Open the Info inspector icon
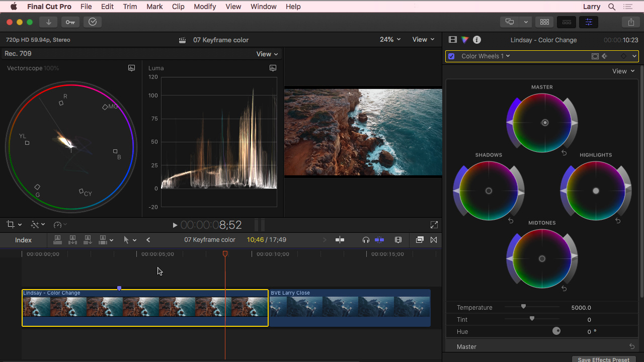 click(x=477, y=40)
